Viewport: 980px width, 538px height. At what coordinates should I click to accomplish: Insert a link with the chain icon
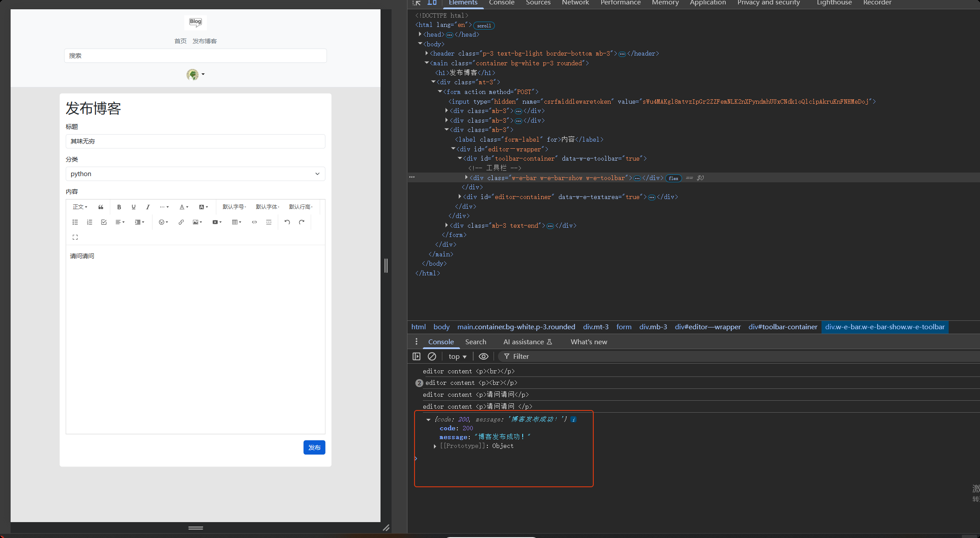pyautogui.click(x=181, y=222)
